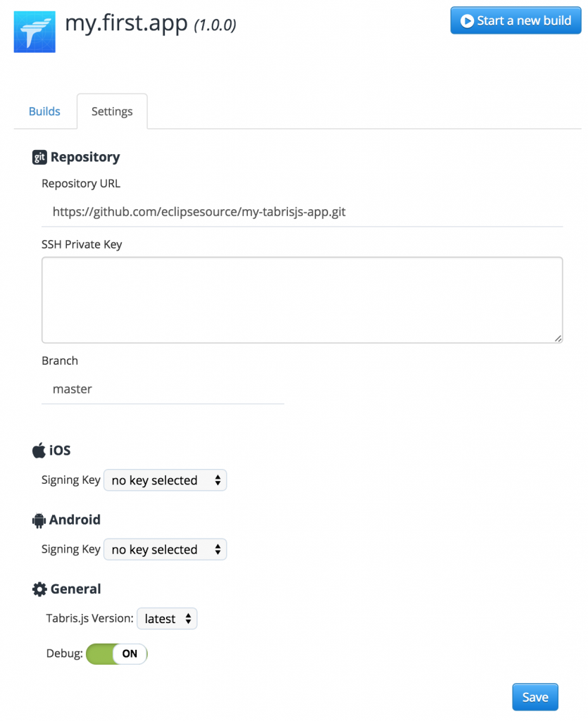The image size is (588, 721).
Task: Click the Tabris app logo icon
Action: [35, 32]
